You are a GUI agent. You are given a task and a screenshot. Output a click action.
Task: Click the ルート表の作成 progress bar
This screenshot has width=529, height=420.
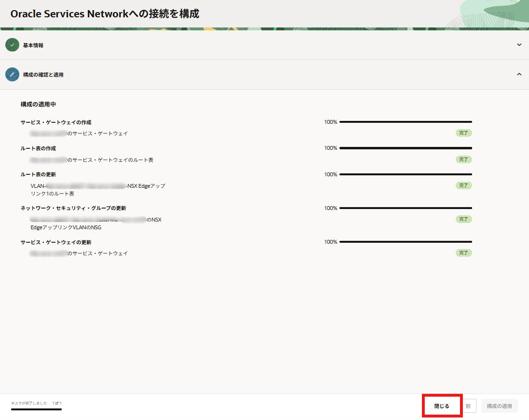(x=405, y=148)
